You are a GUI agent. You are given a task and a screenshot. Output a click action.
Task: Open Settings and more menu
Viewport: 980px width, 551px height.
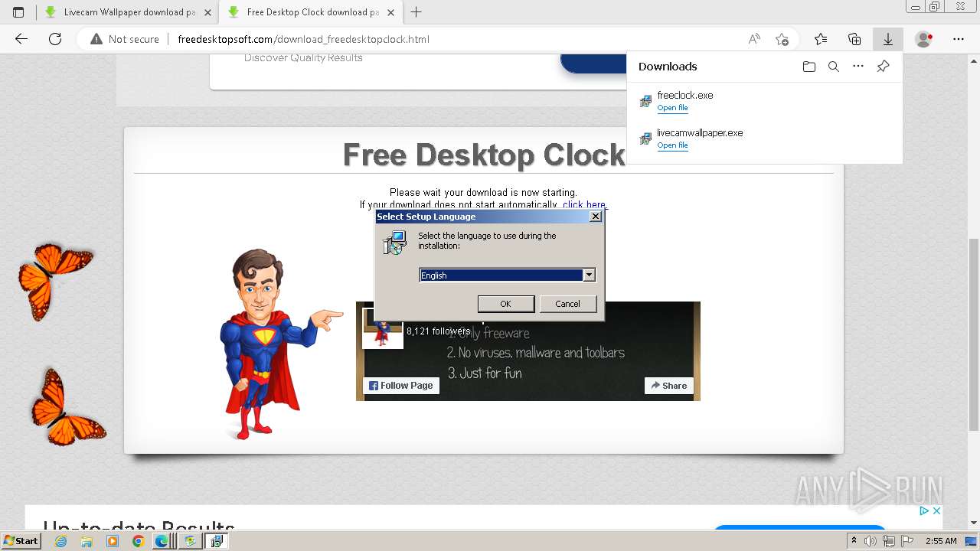point(959,39)
